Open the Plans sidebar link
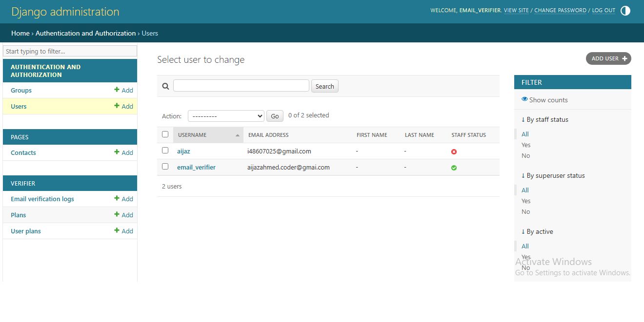 (x=19, y=215)
